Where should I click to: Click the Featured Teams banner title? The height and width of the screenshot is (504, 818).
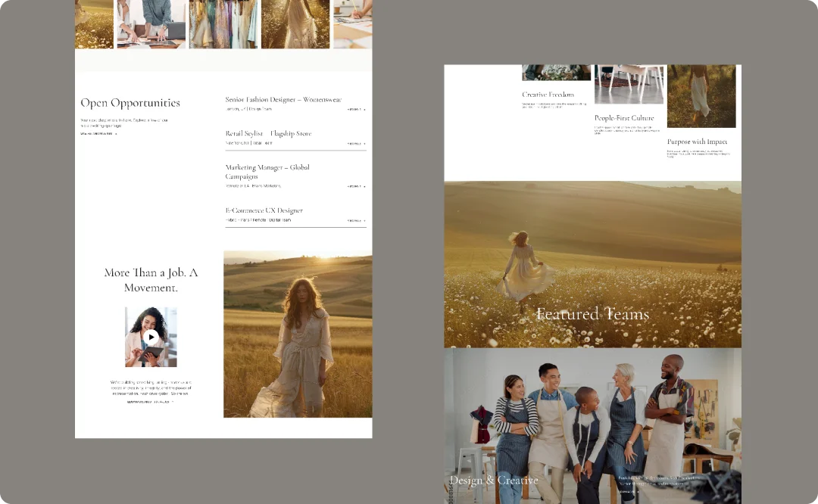tap(592, 314)
